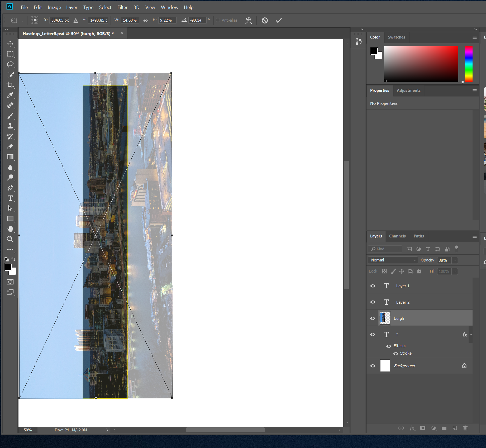This screenshot has width=486, height=448.
Task: Select the Quick Selection tool
Action: 10,75
